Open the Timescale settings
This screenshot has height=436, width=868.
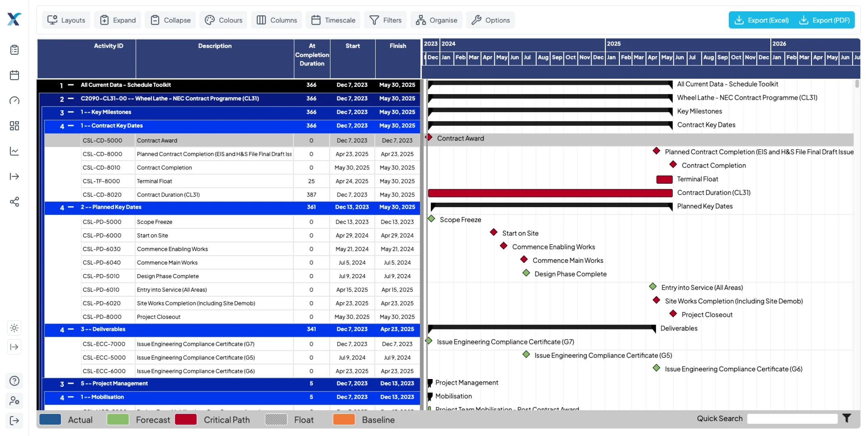333,20
